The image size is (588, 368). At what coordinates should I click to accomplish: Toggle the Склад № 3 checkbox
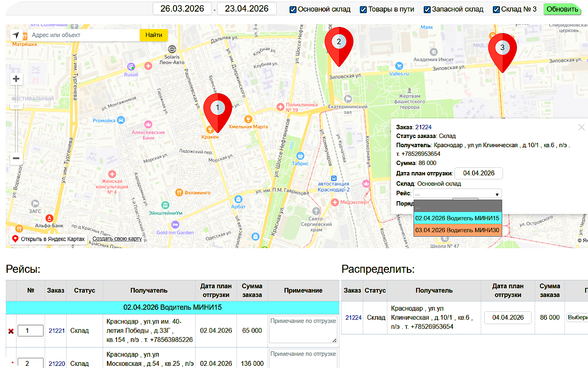pyautogui.click(x=496, y=10)
